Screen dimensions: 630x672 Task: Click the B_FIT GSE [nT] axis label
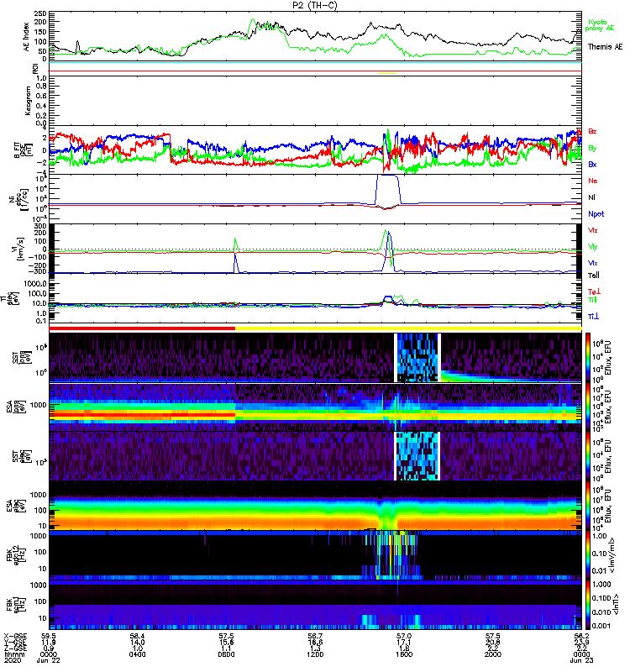(x=24, y=150)
